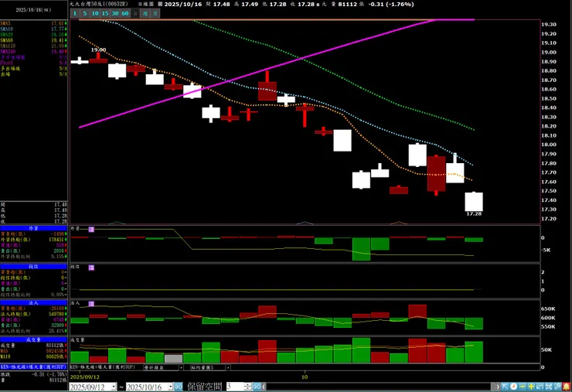Click the -5K label on 外資 axis
The height and width of the screenshot is (392, 572).
(x=546, y=250)
